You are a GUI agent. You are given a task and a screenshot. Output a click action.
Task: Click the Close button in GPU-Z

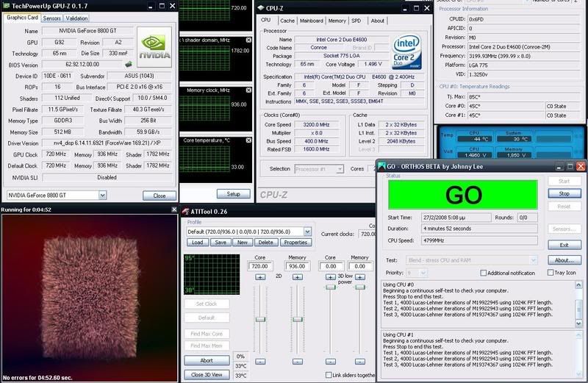tap(159, 196)
